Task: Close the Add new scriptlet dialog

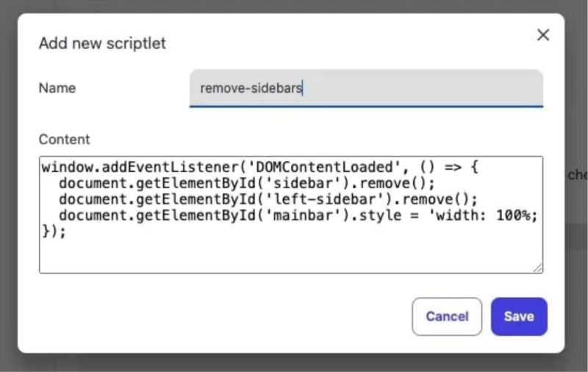Action: coord(543,35)
